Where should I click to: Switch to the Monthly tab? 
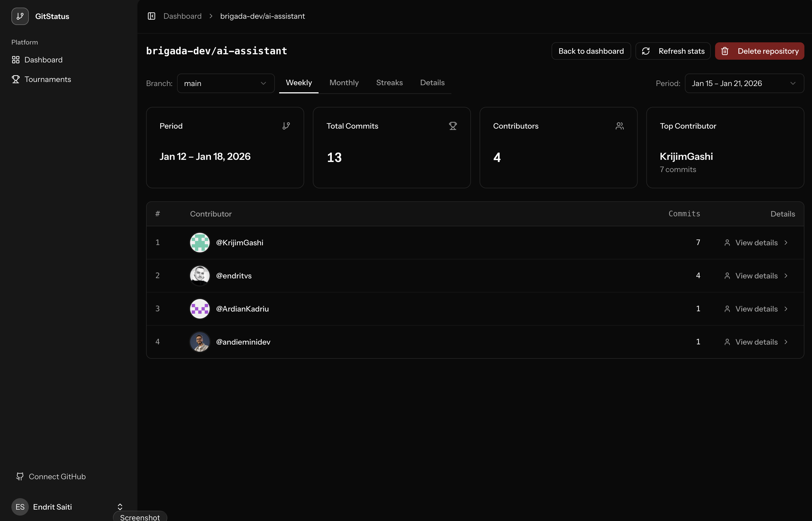coord(344,82)
